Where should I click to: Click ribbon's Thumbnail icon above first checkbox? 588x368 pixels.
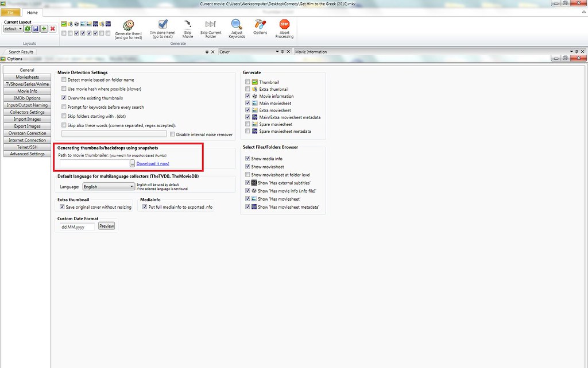point(64,24)
